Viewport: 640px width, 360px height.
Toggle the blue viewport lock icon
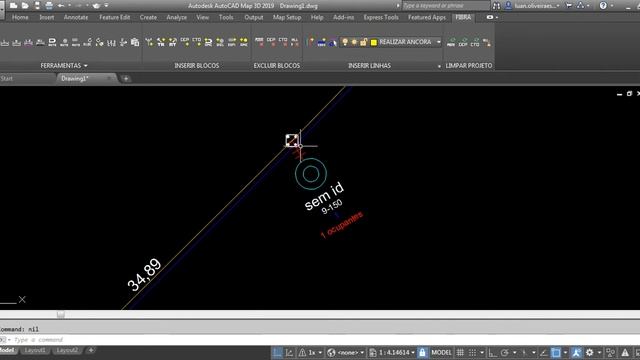[x=422, y=352]
